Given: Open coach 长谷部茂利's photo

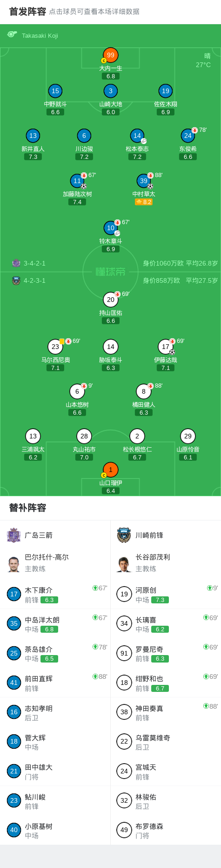Looking at the screenshot, I should 124,564.
